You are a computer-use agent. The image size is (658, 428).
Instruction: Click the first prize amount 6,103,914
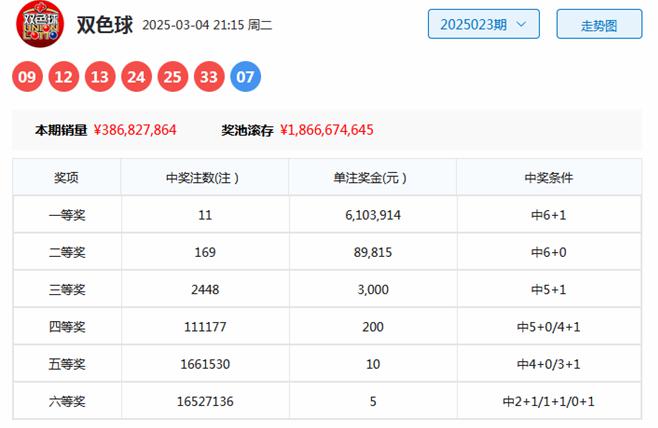[x=372, y=215]
